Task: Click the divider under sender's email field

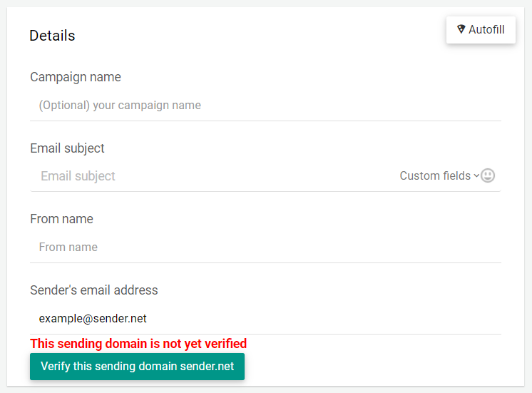Action: (265, 334)
